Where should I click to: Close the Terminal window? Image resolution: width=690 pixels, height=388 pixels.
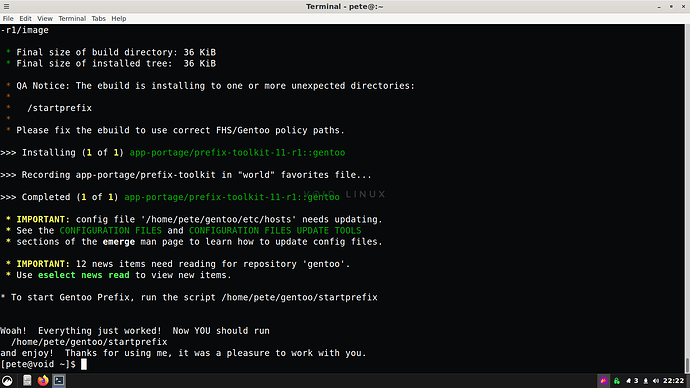[x=683, y=7]
